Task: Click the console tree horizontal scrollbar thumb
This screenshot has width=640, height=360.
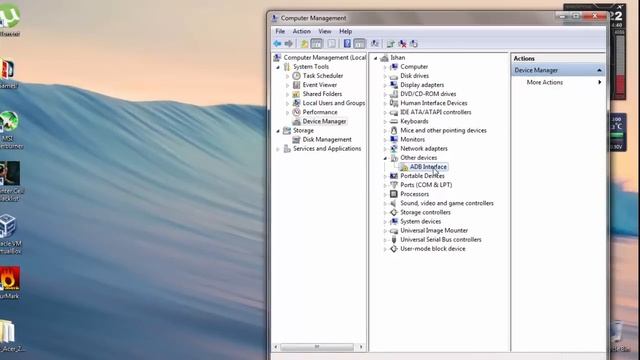Action: point(317,347)
